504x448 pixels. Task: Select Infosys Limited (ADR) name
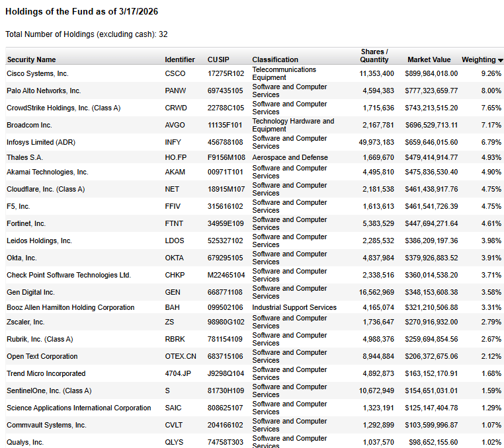[x=41, y=142]
